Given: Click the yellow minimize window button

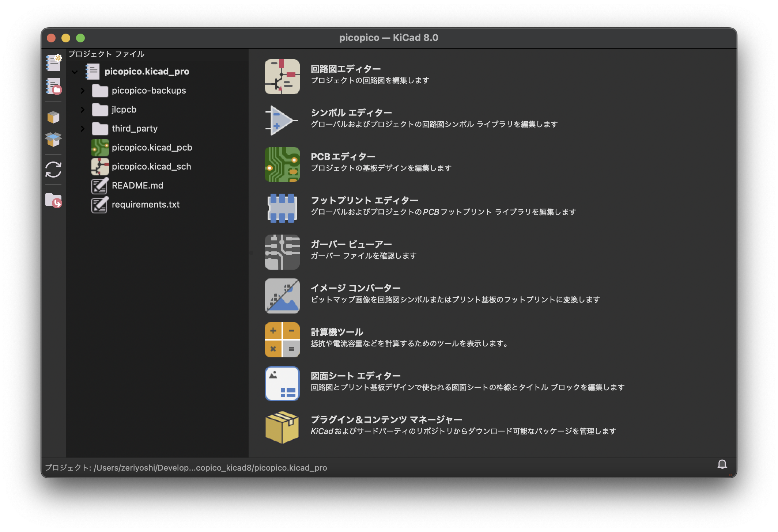Looking at the screenshot, I should (x=66, y=38).
